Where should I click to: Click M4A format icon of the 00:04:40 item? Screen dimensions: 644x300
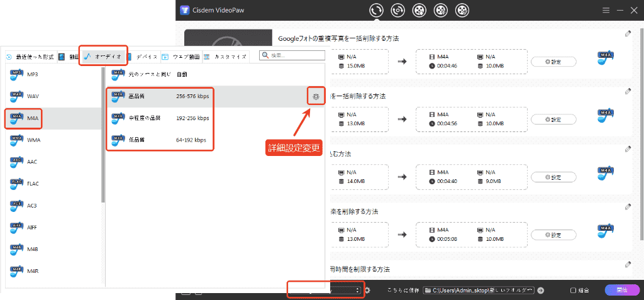click(606, 175)
